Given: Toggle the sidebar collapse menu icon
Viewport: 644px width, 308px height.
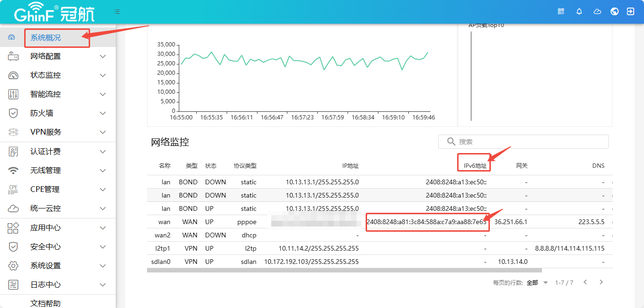Looking at the screenshot, I should tap(117, 11).
